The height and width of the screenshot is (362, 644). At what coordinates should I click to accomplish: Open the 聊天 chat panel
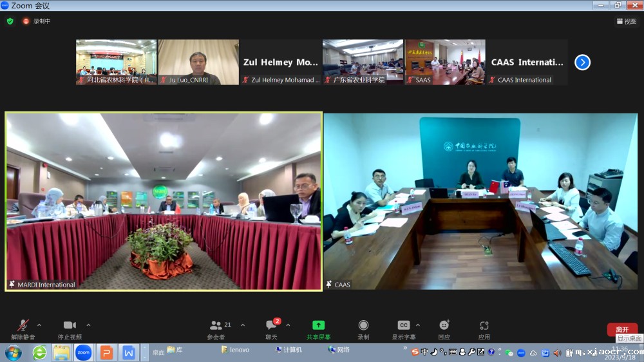(271, 326)
